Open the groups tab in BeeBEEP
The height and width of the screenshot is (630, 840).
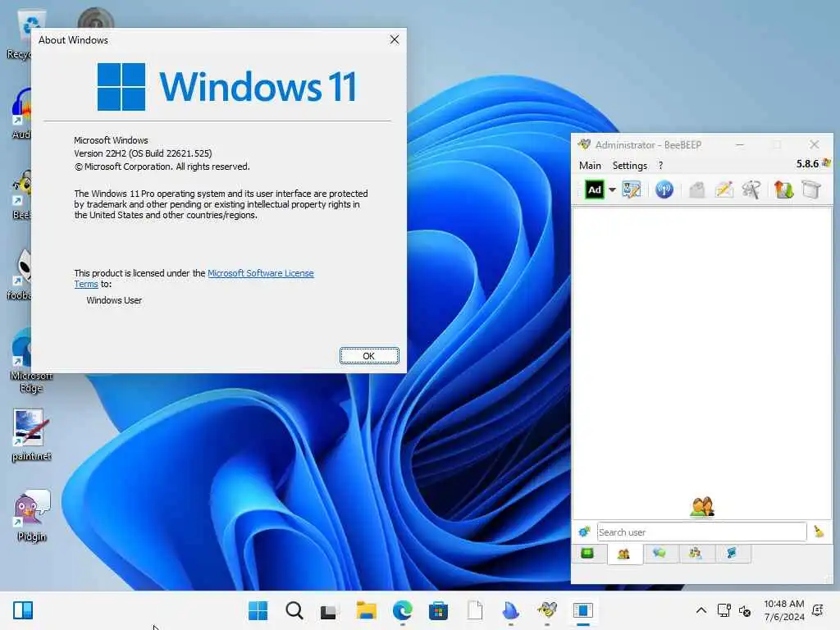tap(696, 554)
